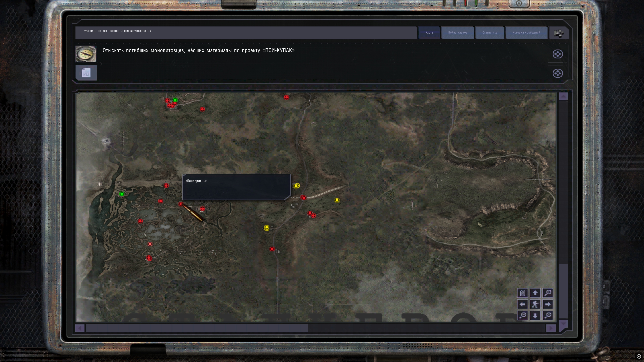The image size is (644, 362).
Task: Click the multiplayer icon right of tabs
Action: (558, 33)
